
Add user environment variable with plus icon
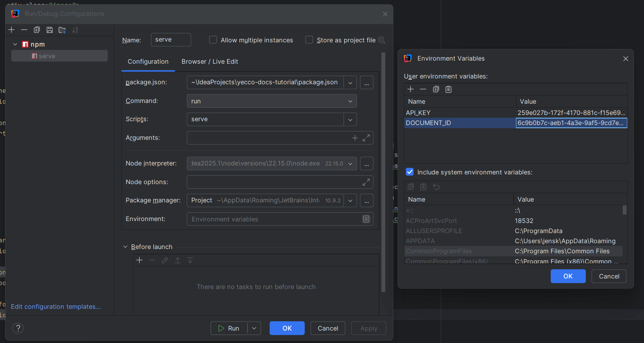tap(410, 89)
